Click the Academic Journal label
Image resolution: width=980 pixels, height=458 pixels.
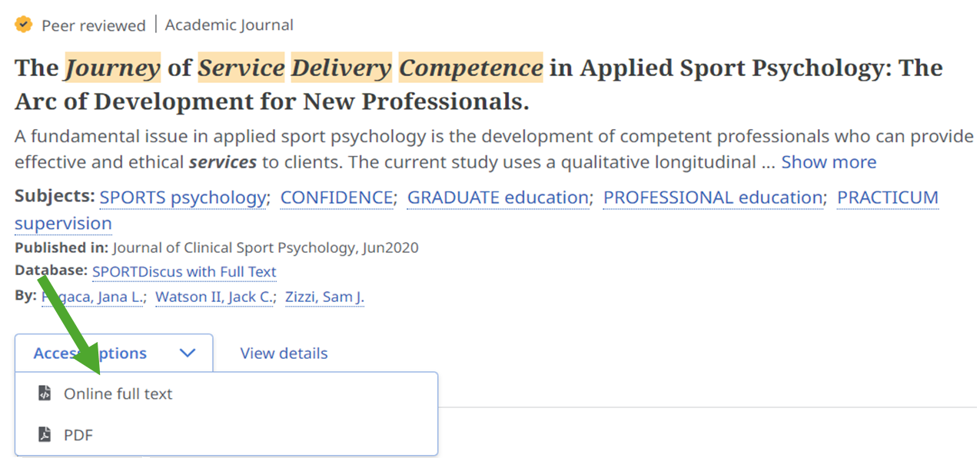pyautogui.click(x=228, y=24)
